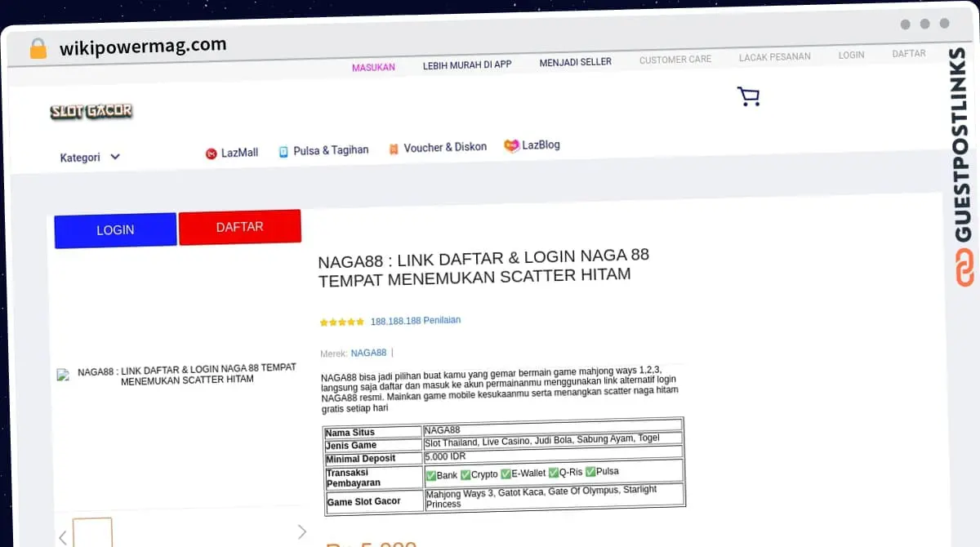Click the NAGA88 product title heading
Screen dimensions: 980x547
pyautogui.click(x=483, y=267)
